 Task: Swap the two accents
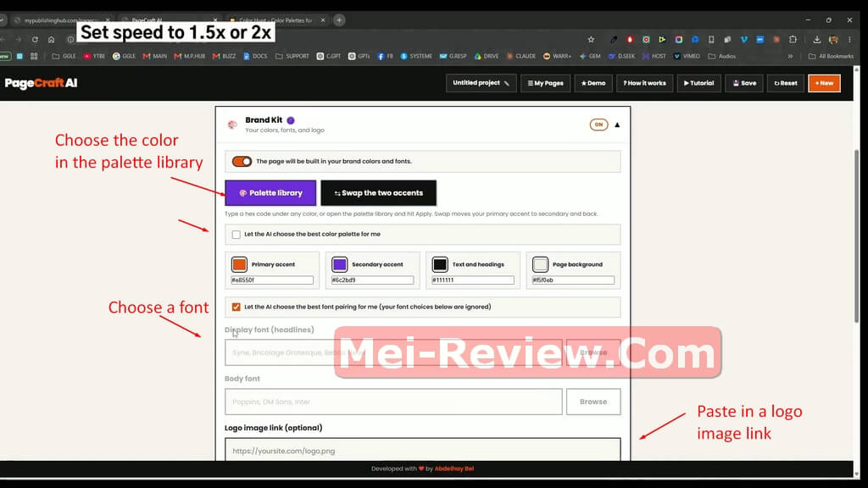[378, 193]
